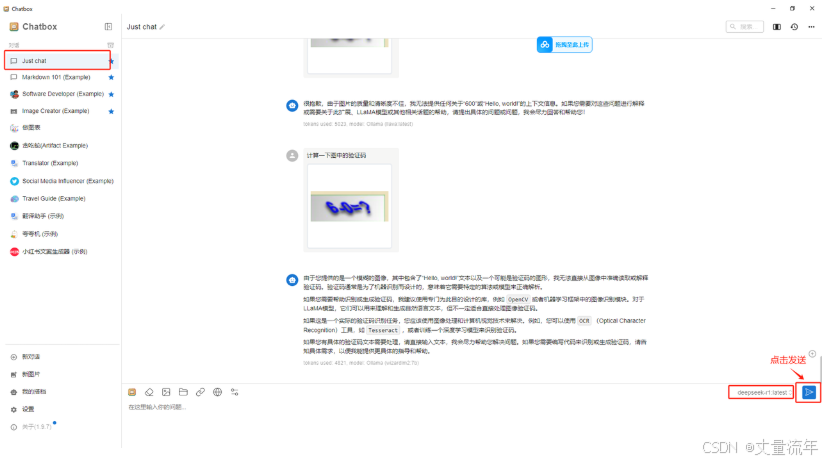830x463 pixels.
Task: Toggle star for Image Creator (Example)
Action: click(111, 111)
